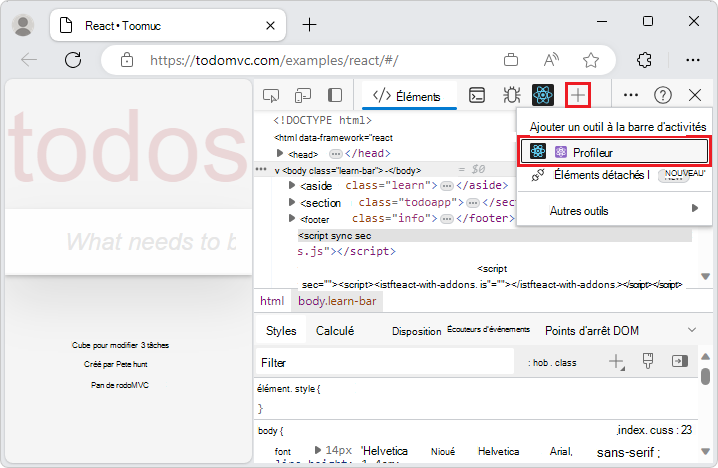Toggle element state paintbrush icon
Viewport: 718px width, 468px height.
point(647,361)
